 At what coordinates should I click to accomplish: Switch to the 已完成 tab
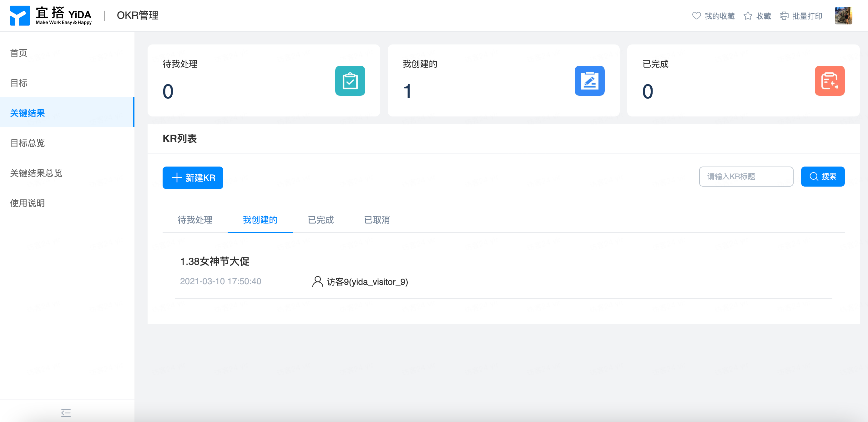[x=320, y=220]
